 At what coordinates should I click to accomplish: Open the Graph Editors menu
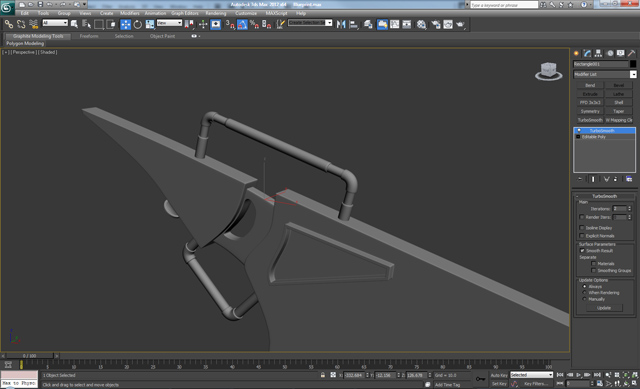[185, 13]
